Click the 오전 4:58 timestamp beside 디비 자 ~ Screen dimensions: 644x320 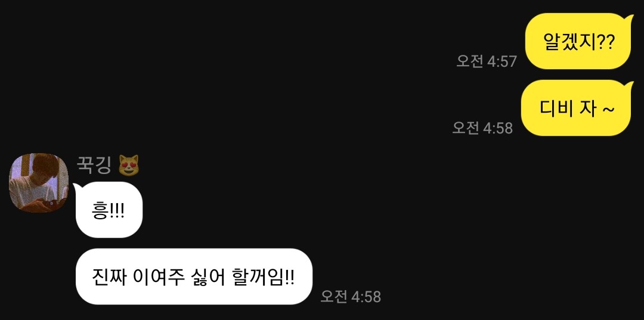pos(482,128)
